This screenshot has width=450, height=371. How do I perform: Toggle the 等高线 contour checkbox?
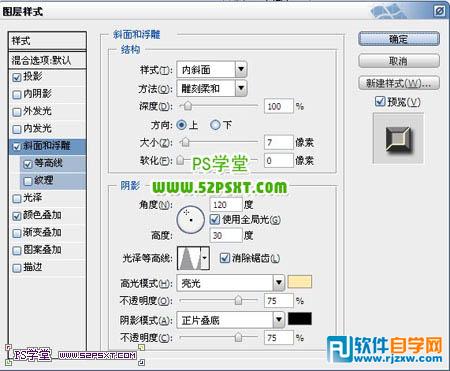coord(28,164)
